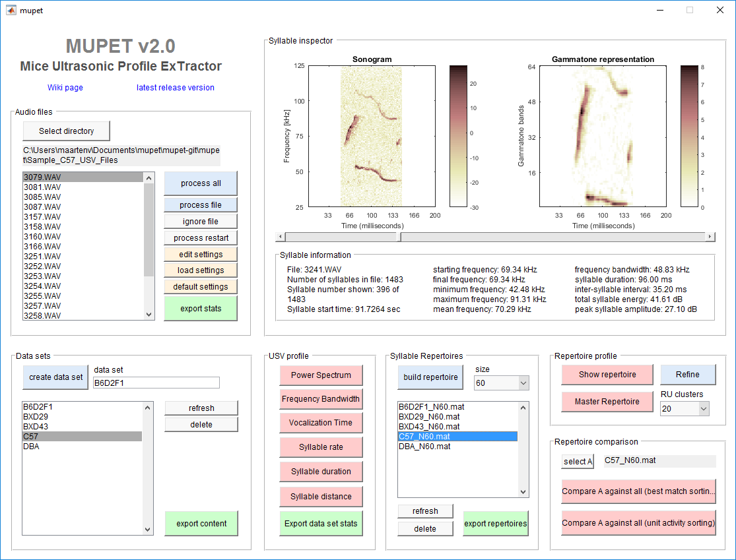Show Syllable duration profile

click(321, 472)
